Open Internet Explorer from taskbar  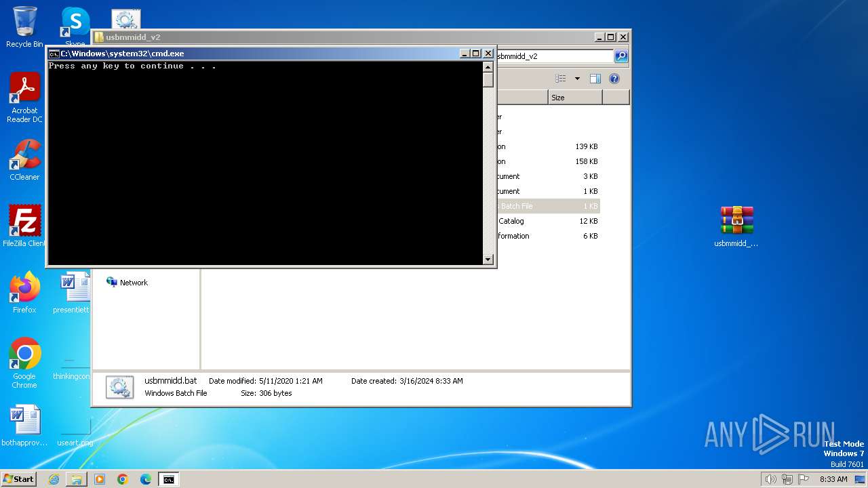[x=54, y=479]
